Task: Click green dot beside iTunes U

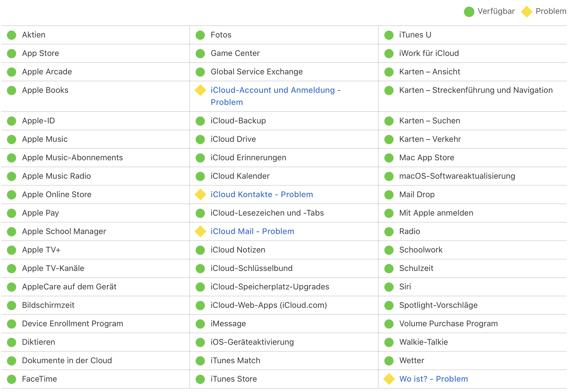Action: tap(389, 35)
